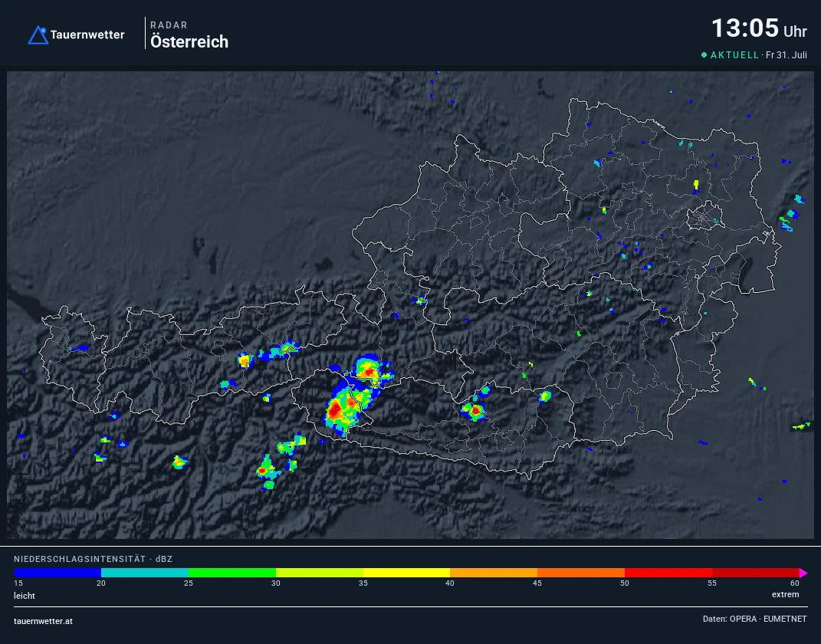Click the RADAR label in the header
The width and height of the screenshot is (821, 644).
coord(169,25)
